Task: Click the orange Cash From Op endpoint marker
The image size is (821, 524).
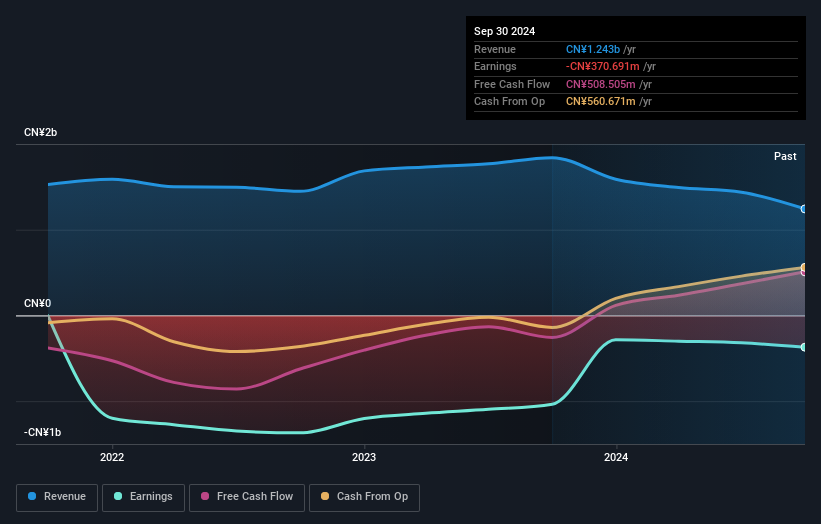Action: (x=804, y=267)
